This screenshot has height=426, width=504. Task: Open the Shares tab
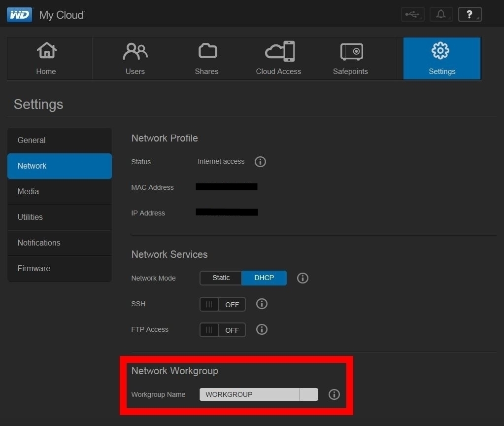pos(207,59)
